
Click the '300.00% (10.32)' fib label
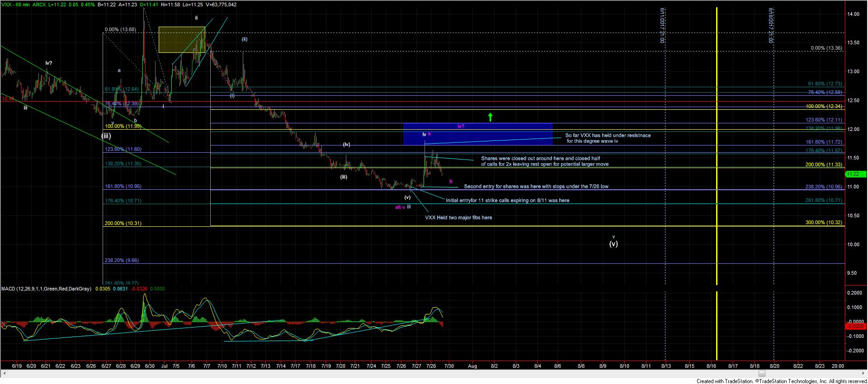824,222
